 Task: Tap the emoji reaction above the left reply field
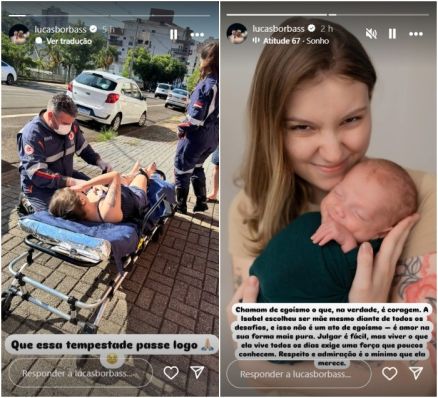112,359
